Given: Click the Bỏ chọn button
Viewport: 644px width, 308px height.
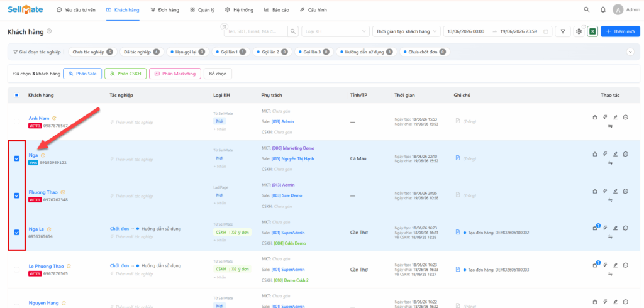Looking at the screenshot, I should [218, 74].
